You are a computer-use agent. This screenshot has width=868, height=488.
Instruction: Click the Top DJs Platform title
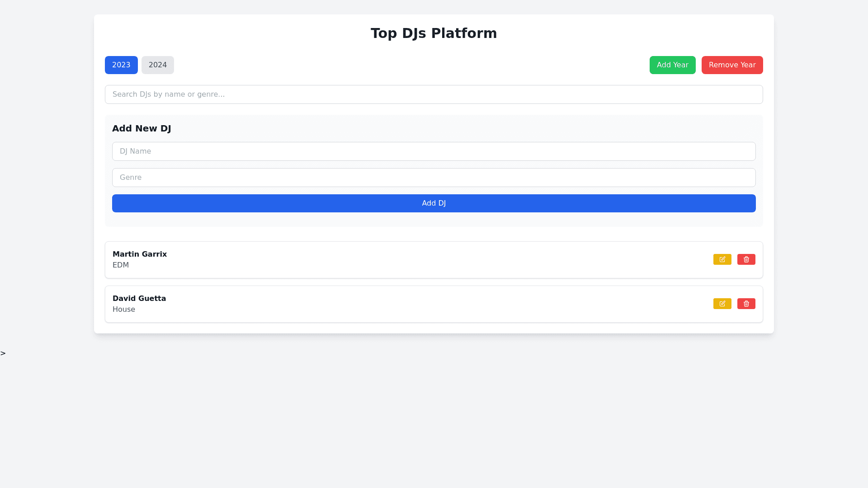click(x=434, y=33)
